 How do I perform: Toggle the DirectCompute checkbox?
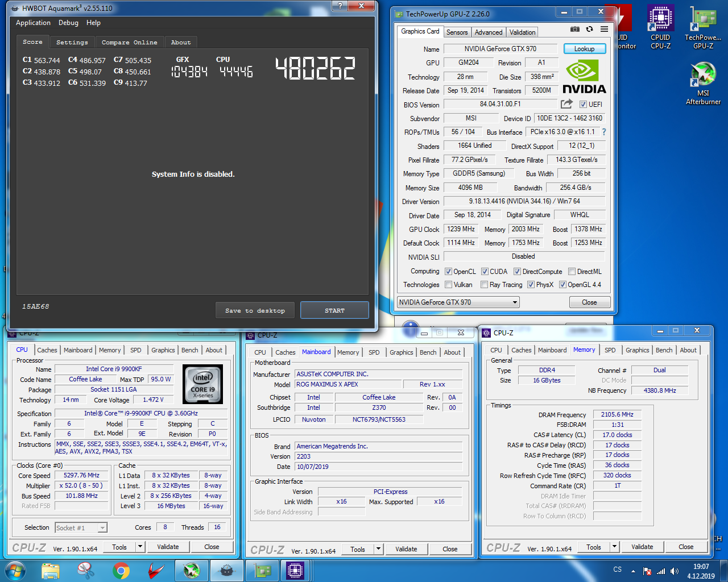pyautogui.click(x=517, y=272)
